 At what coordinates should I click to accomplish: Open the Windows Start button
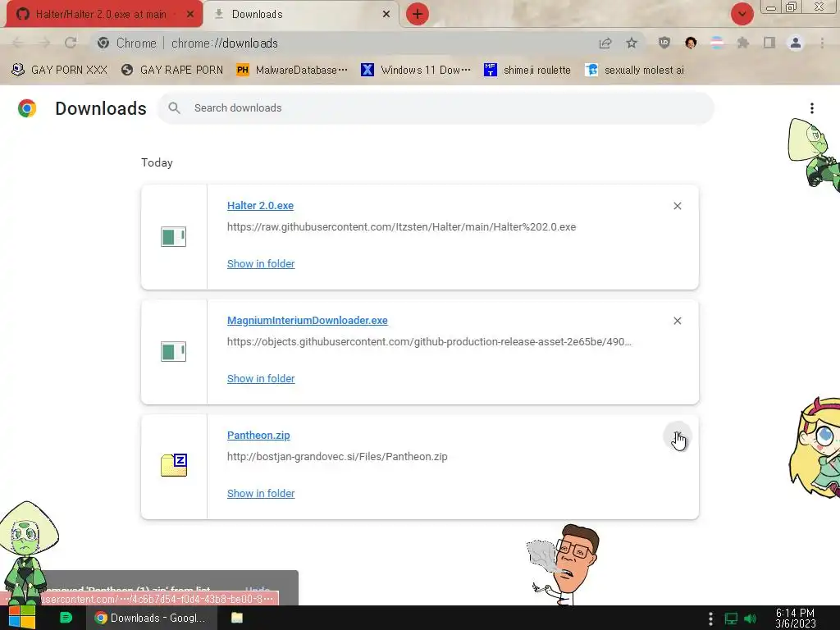click(22, 618)
